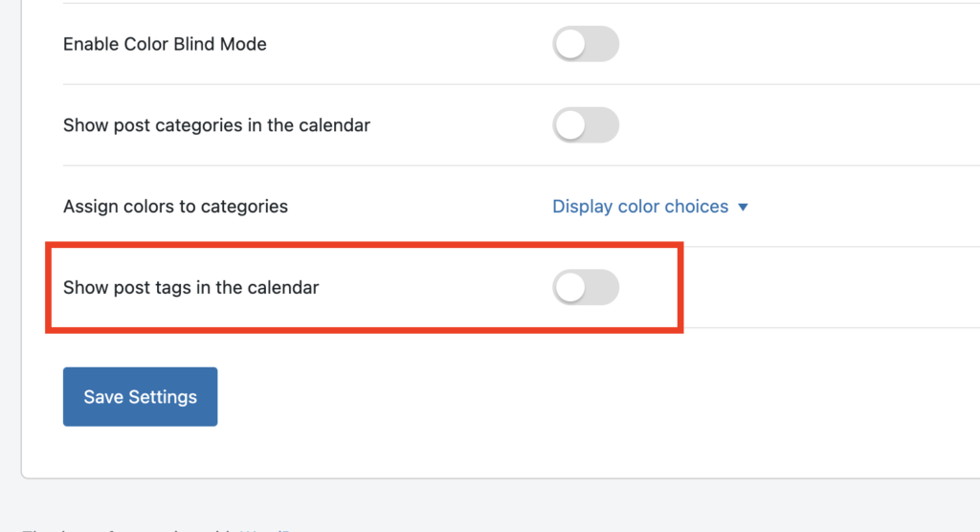Click the Show post tags in the calendar label
Screen dimensions: 980x532
click(x=191, y=288)
